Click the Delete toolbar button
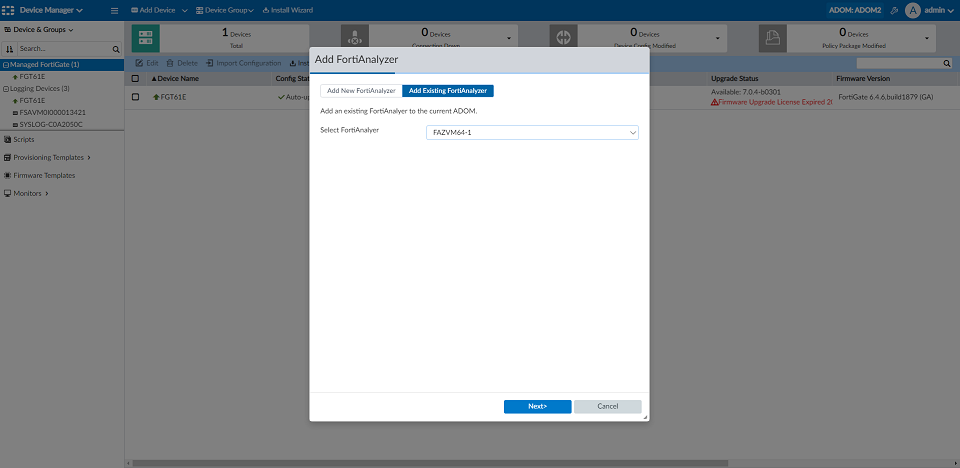The image size is (960, 468). (182, 63)
